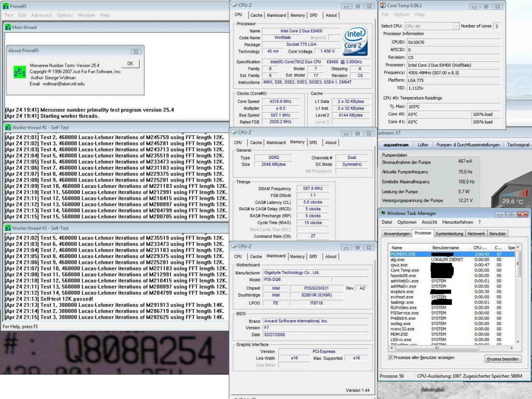Viewport: 532px width, 399px height.
Task: Click the Core Speed value 4310.0 MHz
Action: 280,101
